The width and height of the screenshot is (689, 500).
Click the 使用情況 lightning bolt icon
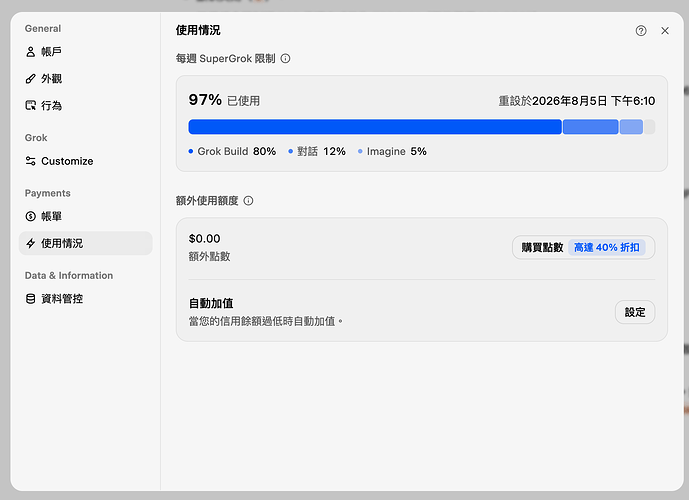30,243
